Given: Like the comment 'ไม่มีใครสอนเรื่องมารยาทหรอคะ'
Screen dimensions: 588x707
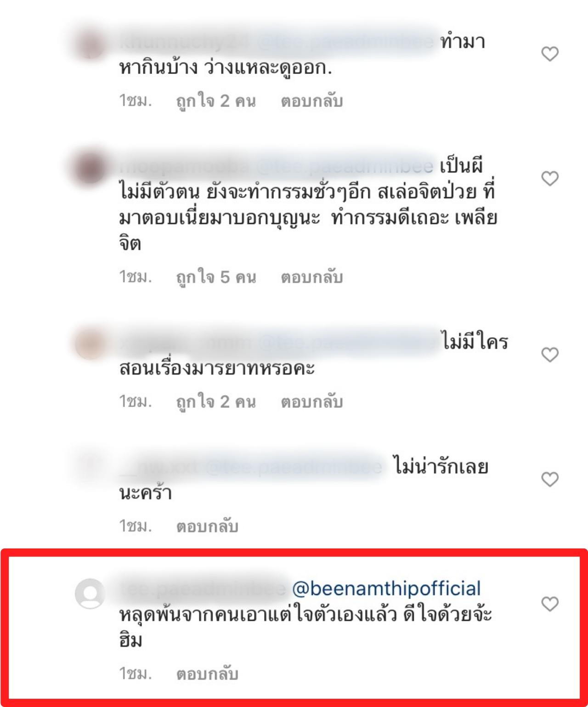Looking at the screenshot, I should (550, 355).
